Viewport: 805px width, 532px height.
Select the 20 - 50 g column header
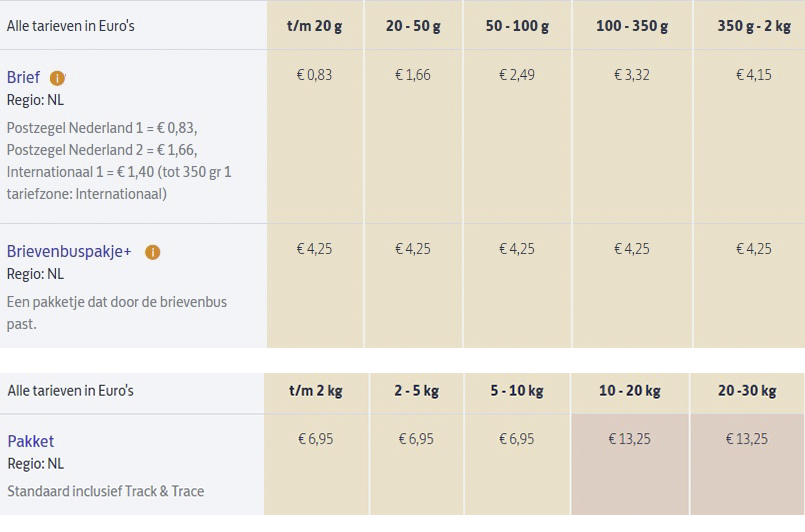(x=413, y=26)
